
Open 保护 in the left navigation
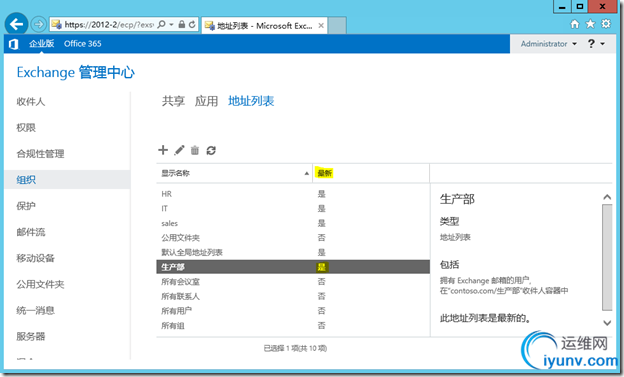click(x=26, y=206)
